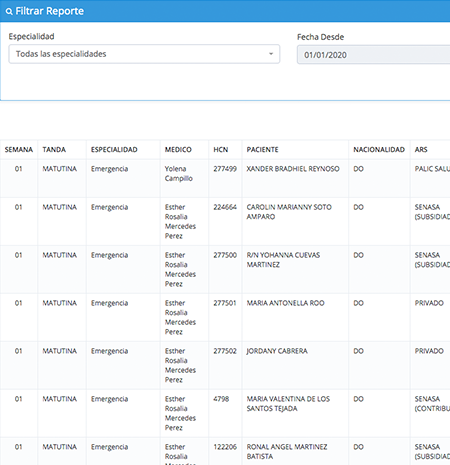Select the NACIONALIDAD column header
Screen dimensions: 450x465
click(379, 150)
